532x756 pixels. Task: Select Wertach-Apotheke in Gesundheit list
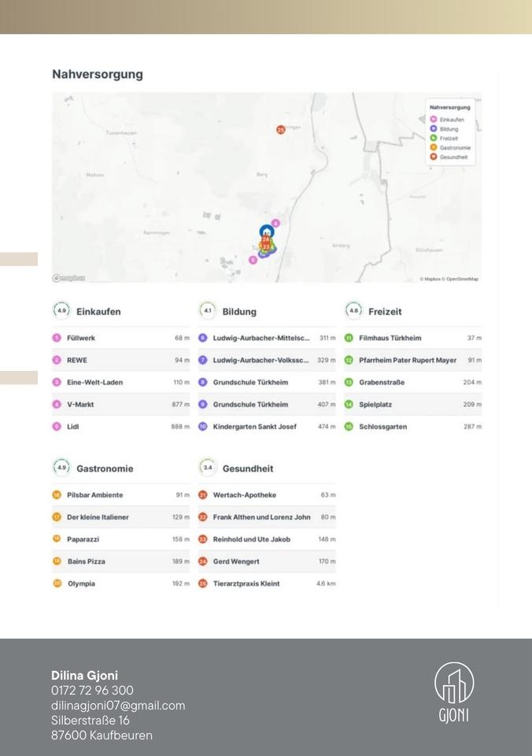point(244,495)
